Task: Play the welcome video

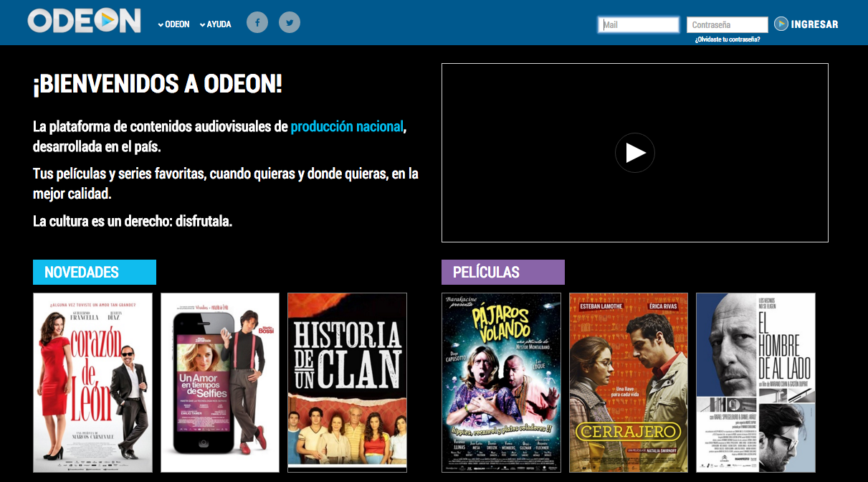Action: click(635, 153)
